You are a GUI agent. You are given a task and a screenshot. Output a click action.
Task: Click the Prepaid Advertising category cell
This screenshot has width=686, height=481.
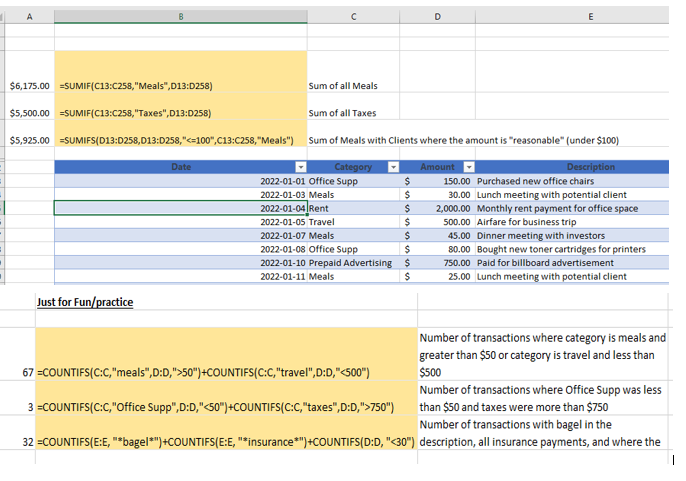click(x=354, y=262)
